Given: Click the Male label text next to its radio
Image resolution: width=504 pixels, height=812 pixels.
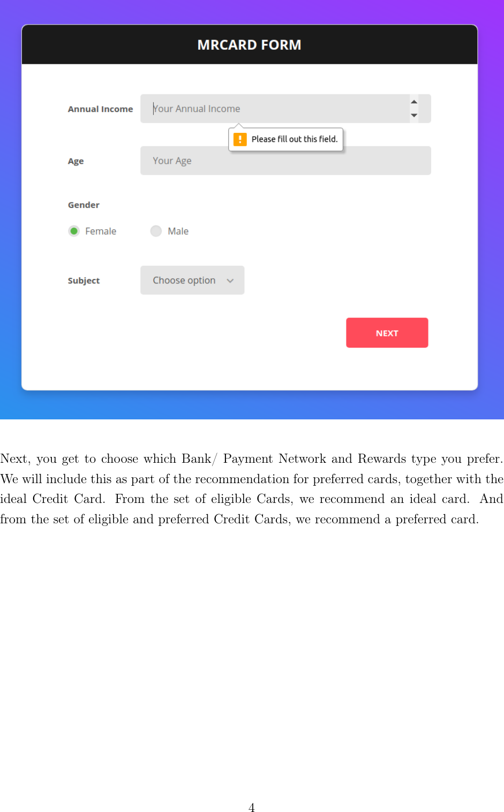Looking at the screenshot, I should pos(178,231).
